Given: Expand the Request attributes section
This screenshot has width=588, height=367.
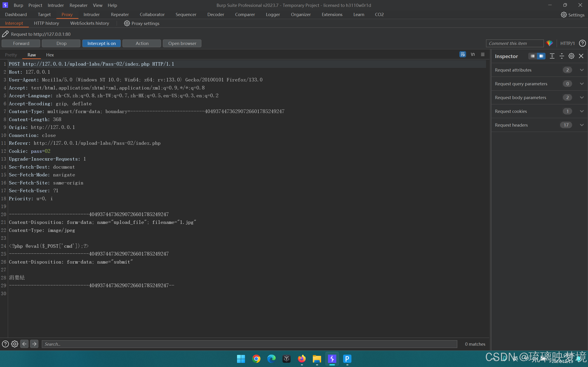Looking at the screenshot, I should click(x=582, y=70).
